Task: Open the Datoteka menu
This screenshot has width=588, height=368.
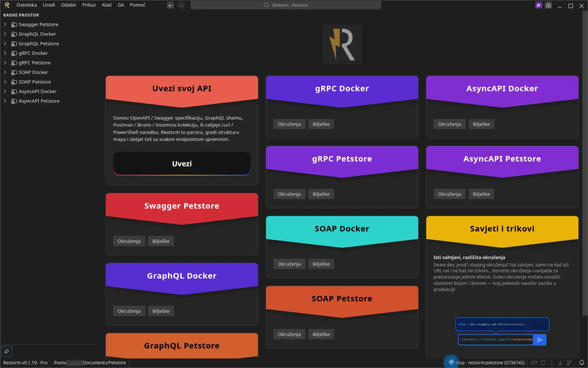Action: tap(27, 5)
